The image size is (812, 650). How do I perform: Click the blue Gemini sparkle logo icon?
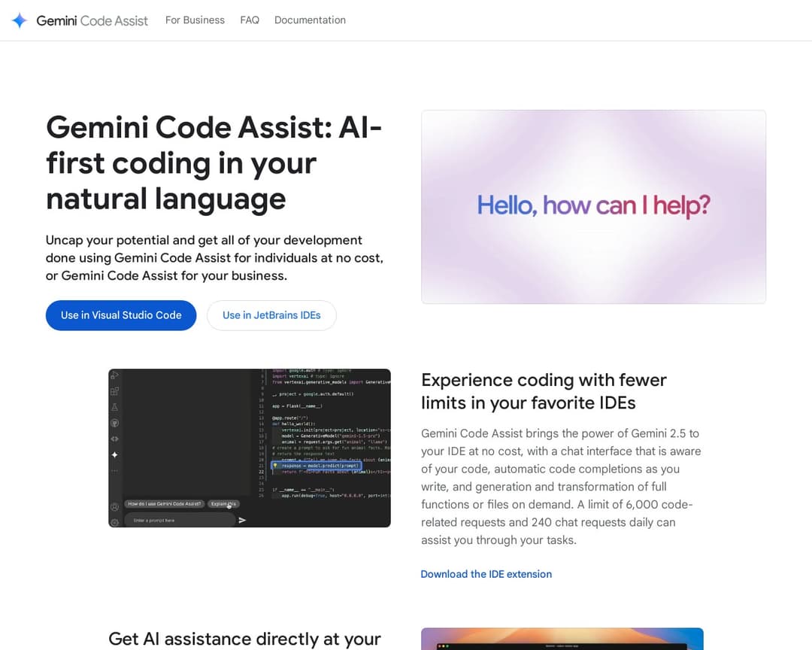click(19, 20)
